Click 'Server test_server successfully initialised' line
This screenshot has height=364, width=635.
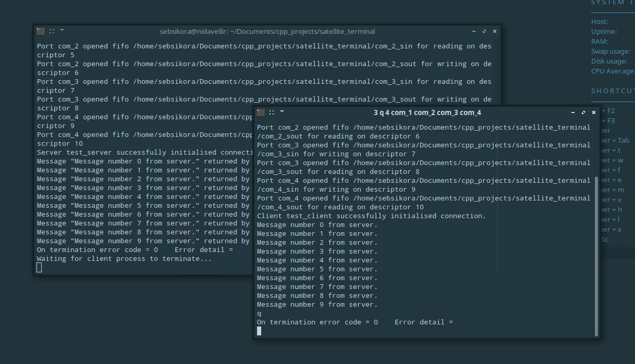click(144, 152)
